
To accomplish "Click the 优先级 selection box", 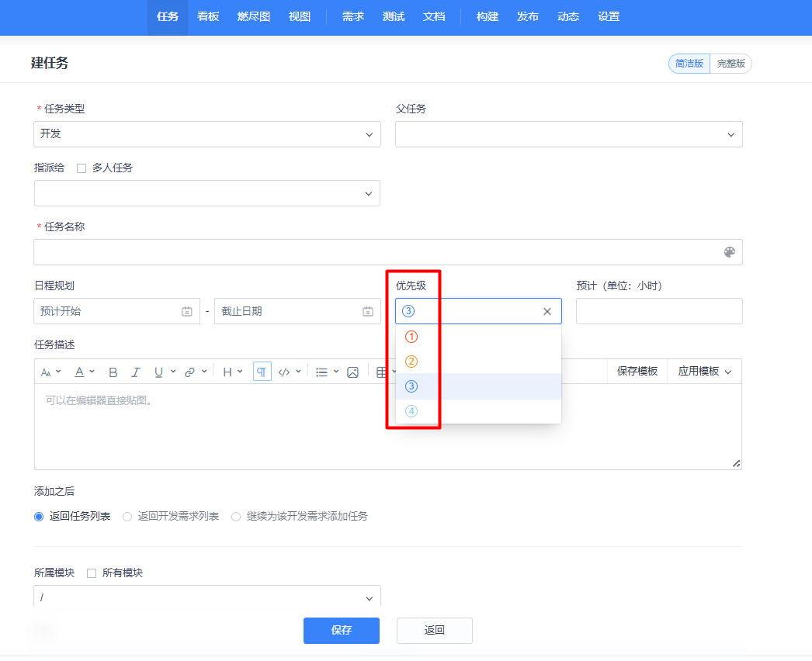I will [x=478, y=311].
